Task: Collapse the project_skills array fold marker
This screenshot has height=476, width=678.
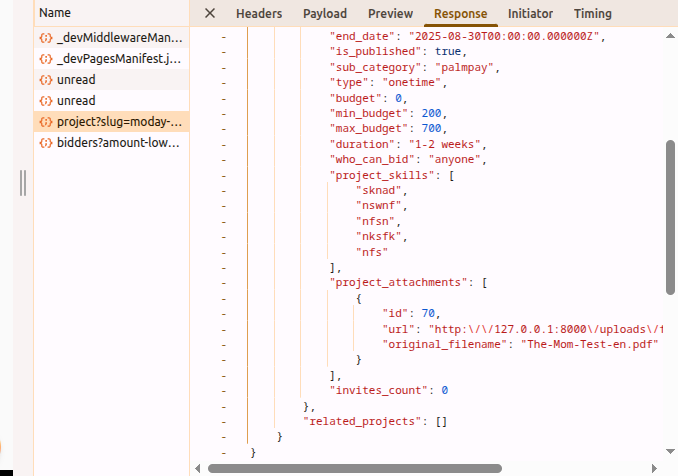Action: [223, 175]
